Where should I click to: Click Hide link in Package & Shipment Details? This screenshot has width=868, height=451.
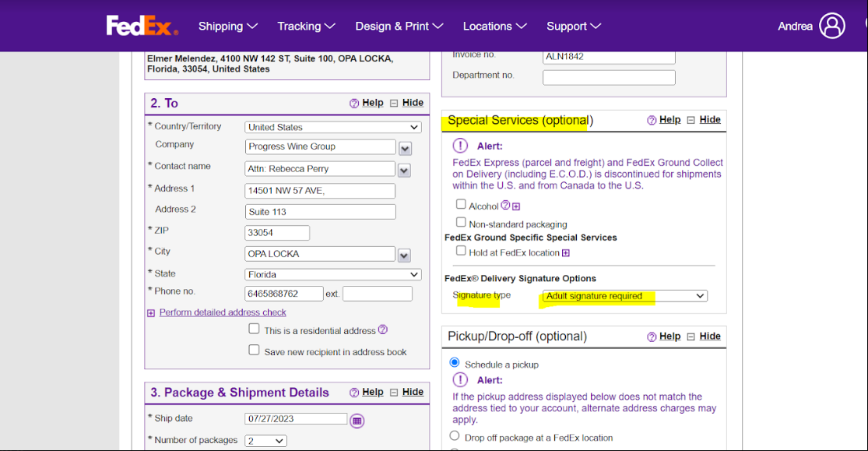[x=413, y=392]
